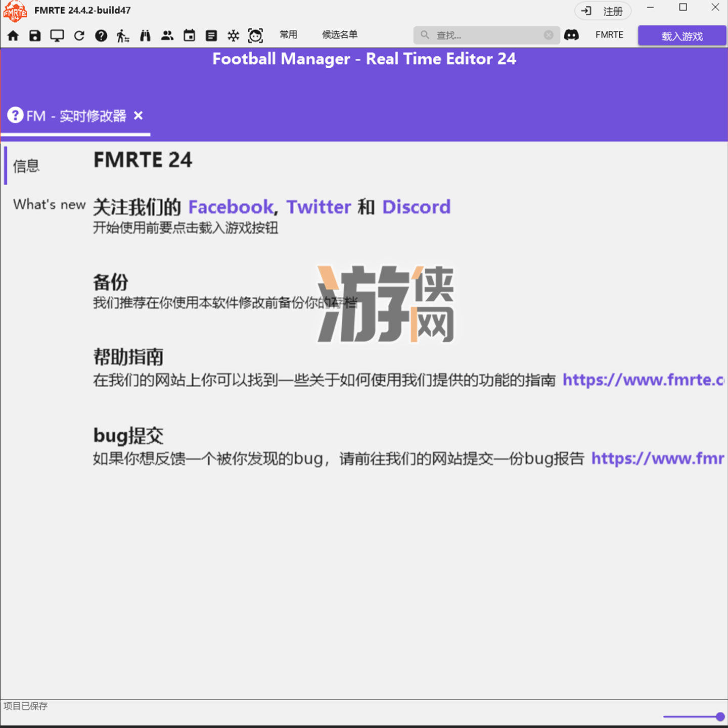Select the 信息 sidebar item
The image size is (728, 728).
[26, 166]
